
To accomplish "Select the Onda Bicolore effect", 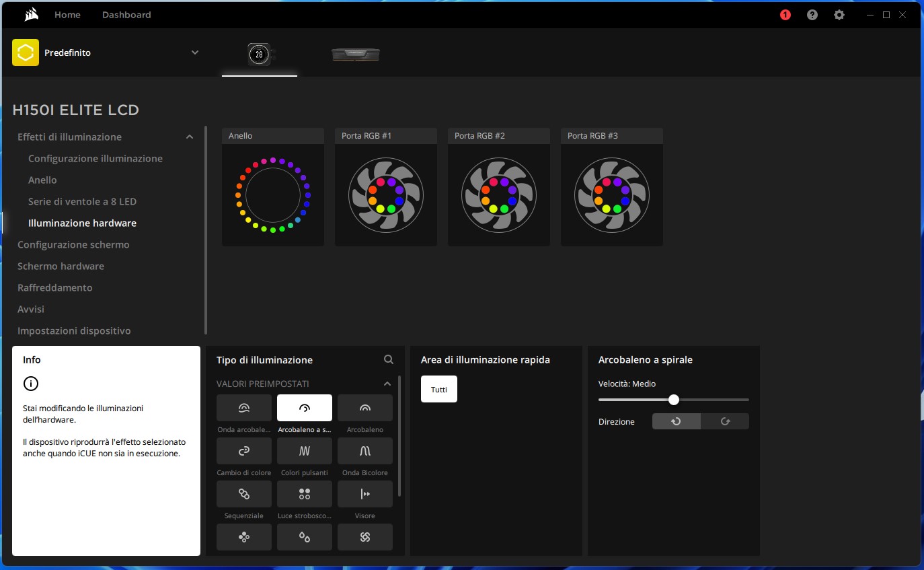I will tap(365, 451).
